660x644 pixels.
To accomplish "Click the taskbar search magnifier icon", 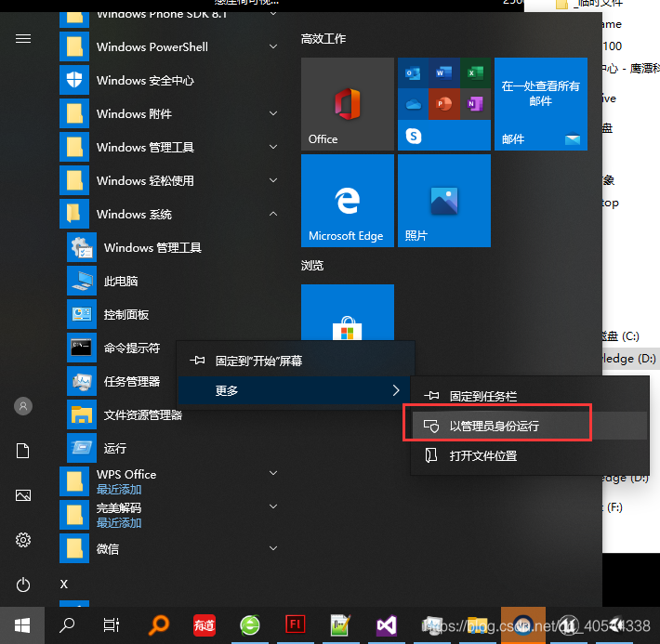I will click(x=67, y=625).
